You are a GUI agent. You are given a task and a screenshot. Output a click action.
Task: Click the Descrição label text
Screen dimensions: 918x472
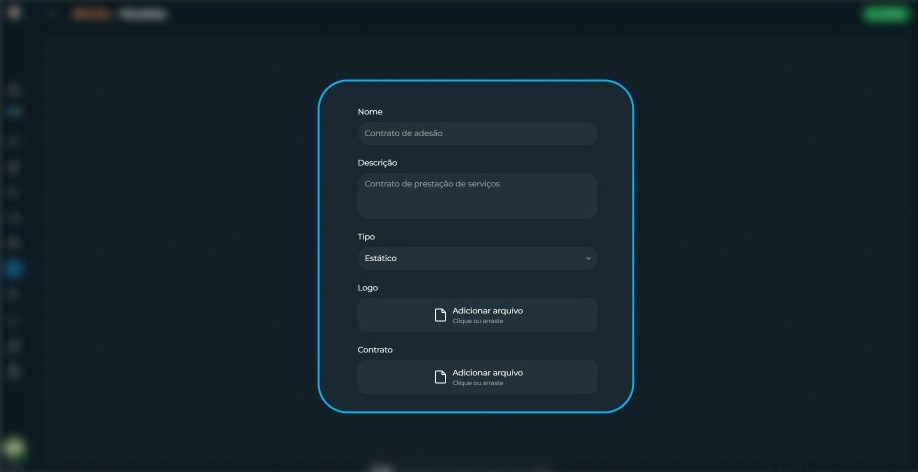tap(377, 163)
